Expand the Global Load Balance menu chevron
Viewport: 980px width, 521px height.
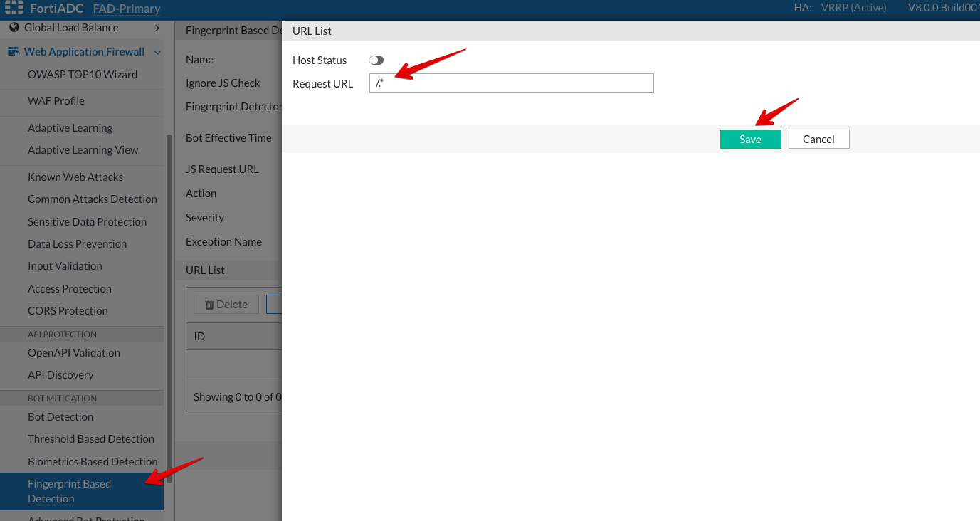click(157, 28)
